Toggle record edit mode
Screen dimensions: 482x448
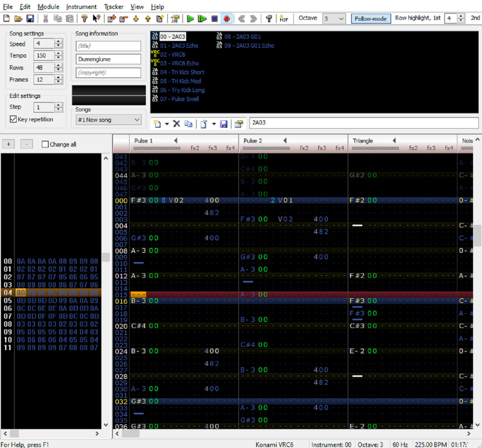pyautogui.click(x=227, y=18)
